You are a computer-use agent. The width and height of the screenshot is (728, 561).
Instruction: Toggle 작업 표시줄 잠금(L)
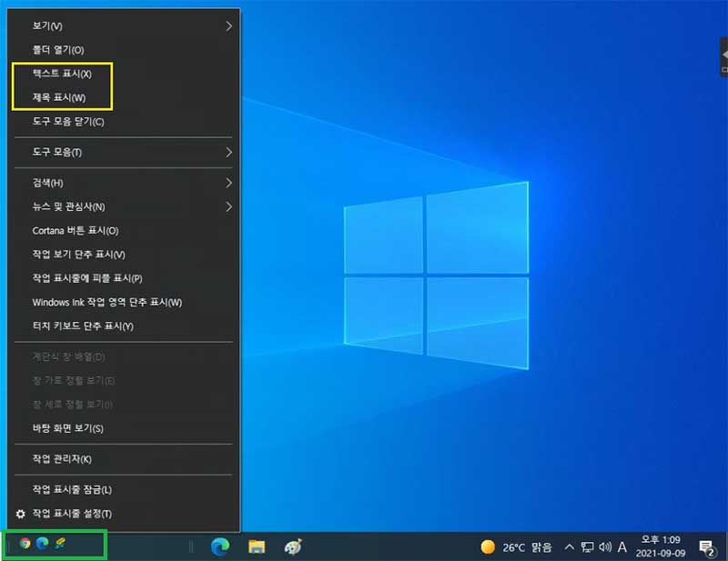(124, 489)
